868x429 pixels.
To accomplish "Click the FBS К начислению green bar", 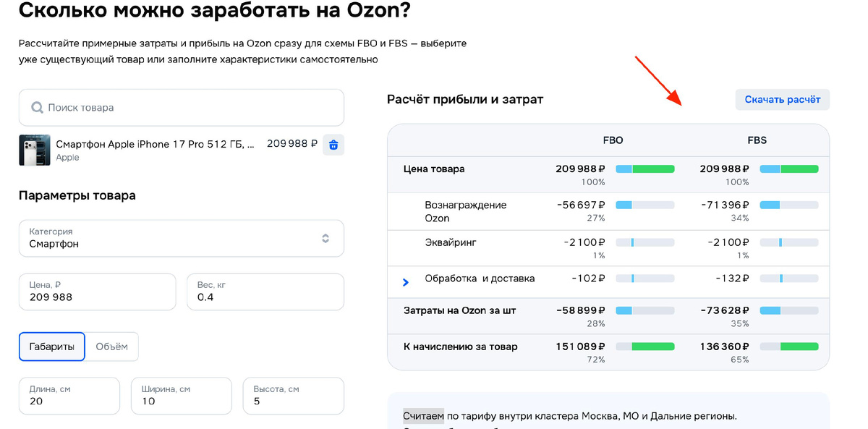I will click(x=799, y=347).
